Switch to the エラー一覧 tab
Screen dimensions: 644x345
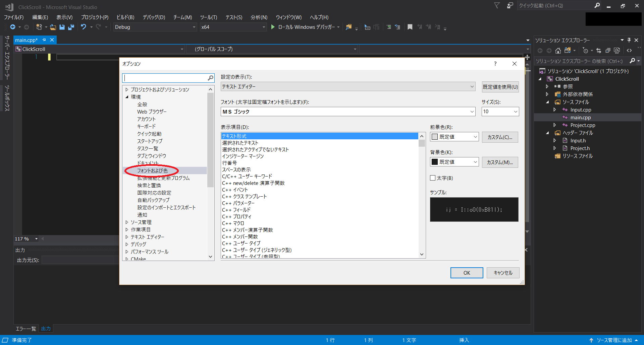pyautogui.click(x=25, y=329)
